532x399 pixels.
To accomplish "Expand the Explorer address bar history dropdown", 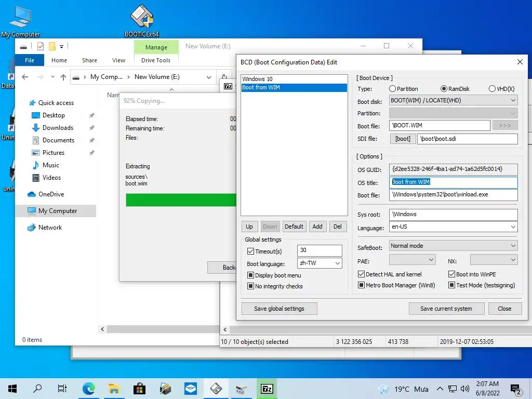I will 209,77.
